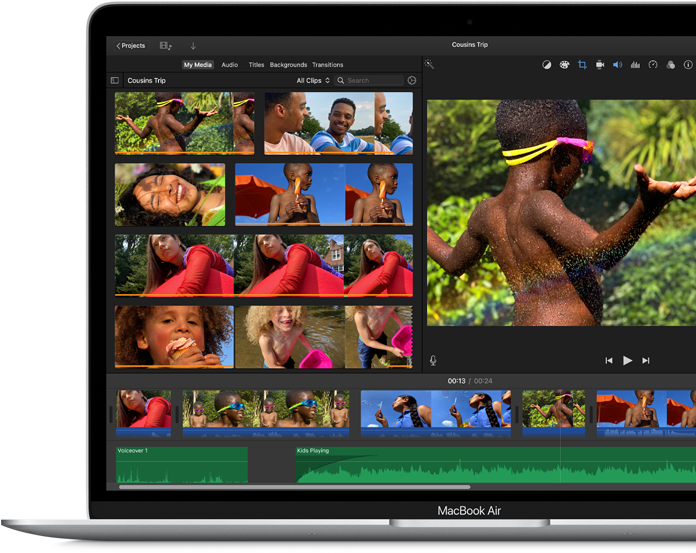Show clip information with info icon
This screenshot has width=696, height=553.
click(x=686, y=65)
